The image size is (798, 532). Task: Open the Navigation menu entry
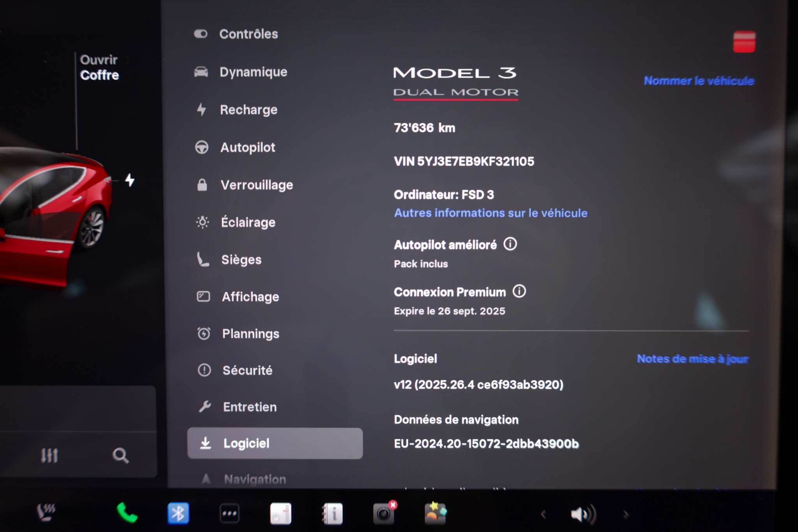[x=255, y=479]
